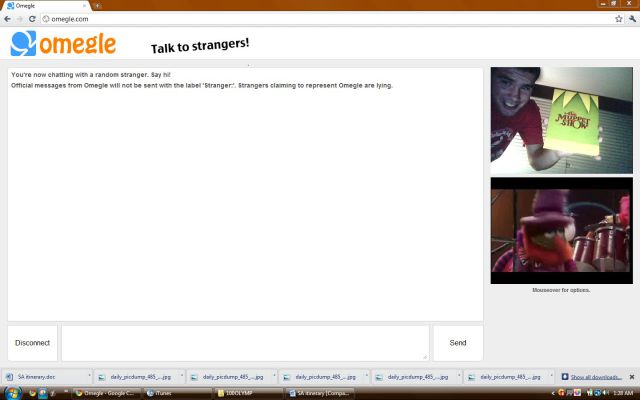
Task: Click the Send button
Action: pos(457,343)
